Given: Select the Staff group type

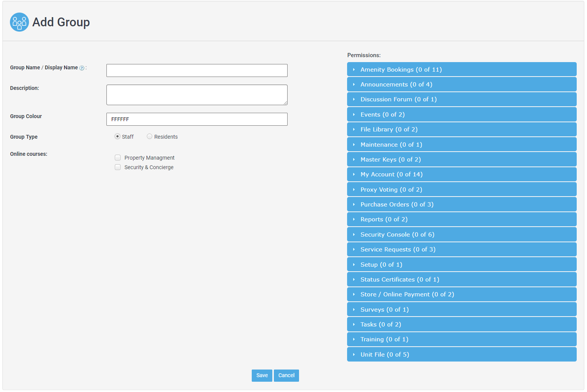Looking at the screenshot, I should tap(117, 136).
